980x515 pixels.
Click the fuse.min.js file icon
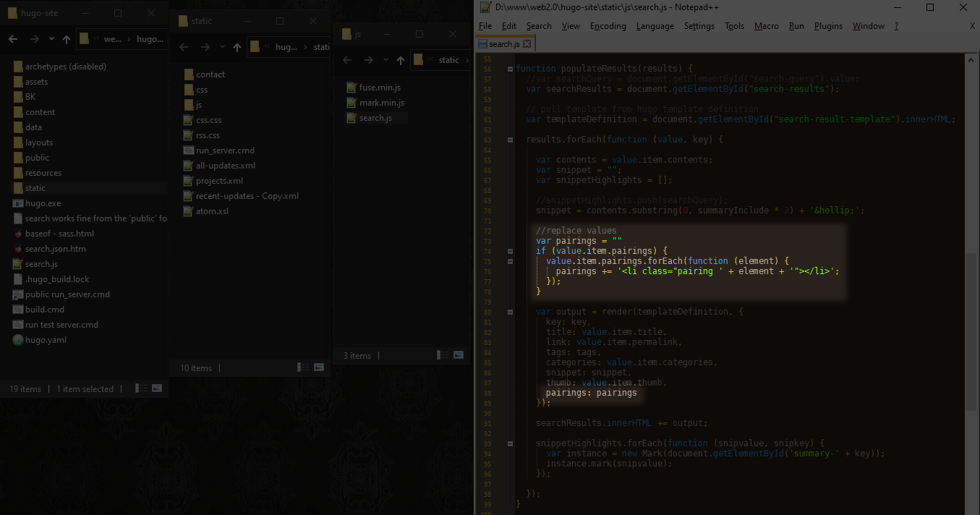click(351, 88)
